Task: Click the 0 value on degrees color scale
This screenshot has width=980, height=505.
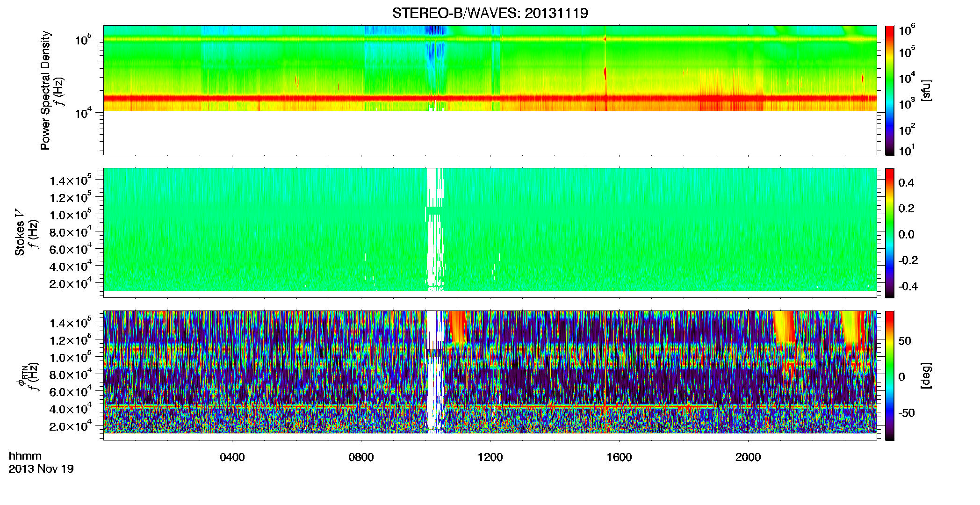Action: (901, 376)
